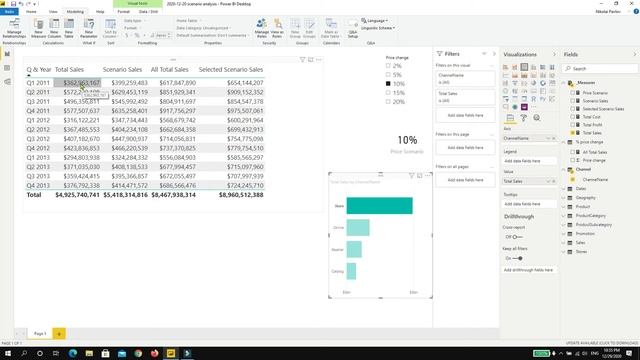Search fields in the Fields pane
The image size is (640, 360).
(x=600, y=69)
